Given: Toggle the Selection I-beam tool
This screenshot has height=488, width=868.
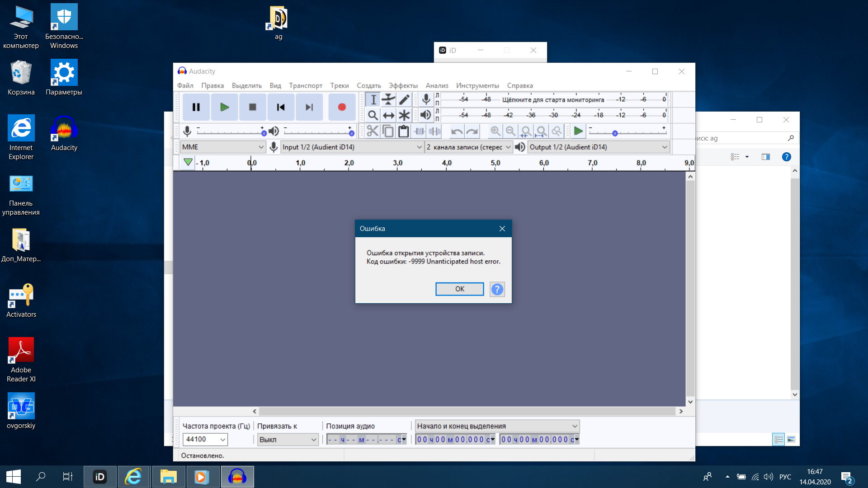Looking at the screenshot, I should click(373, 99).
